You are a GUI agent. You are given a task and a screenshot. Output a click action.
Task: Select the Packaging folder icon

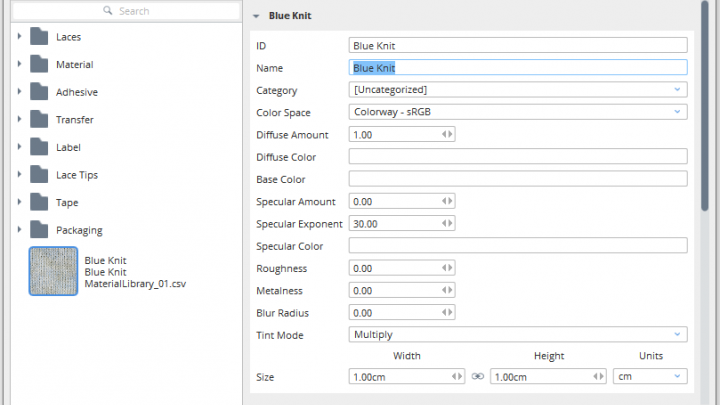(x=39, y=229)
